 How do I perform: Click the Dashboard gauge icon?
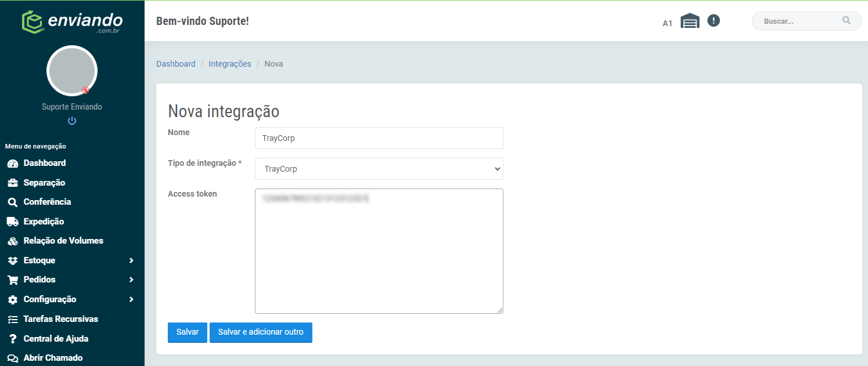[13, 164]
